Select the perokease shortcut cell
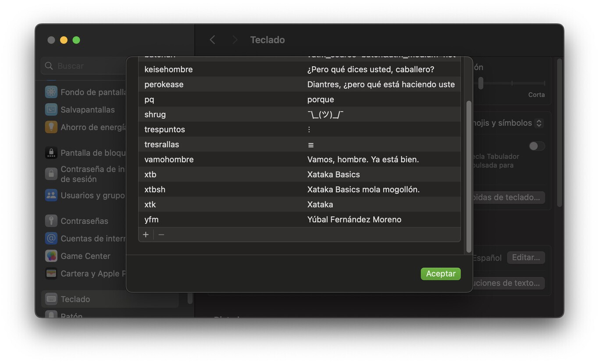599x364 pixels. [x=164, y=84]
